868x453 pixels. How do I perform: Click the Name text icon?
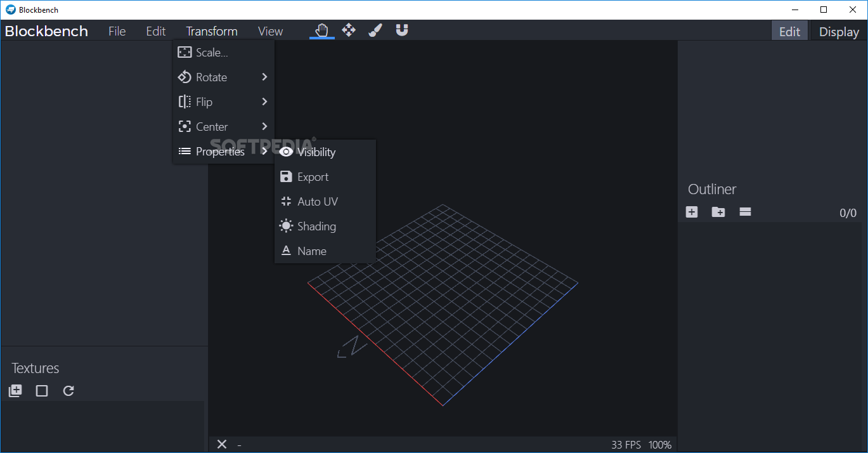point(286,251)
